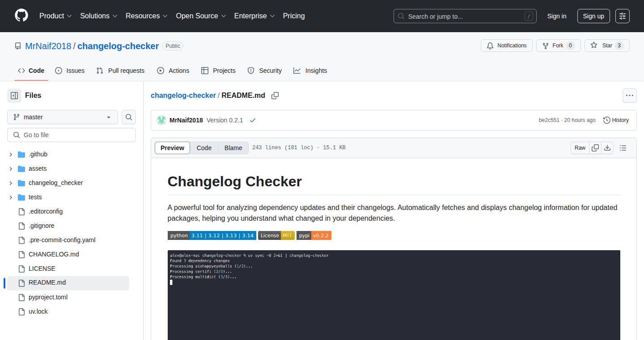
Task: Click the Sign in link
Action: click(x=557, y=16)
